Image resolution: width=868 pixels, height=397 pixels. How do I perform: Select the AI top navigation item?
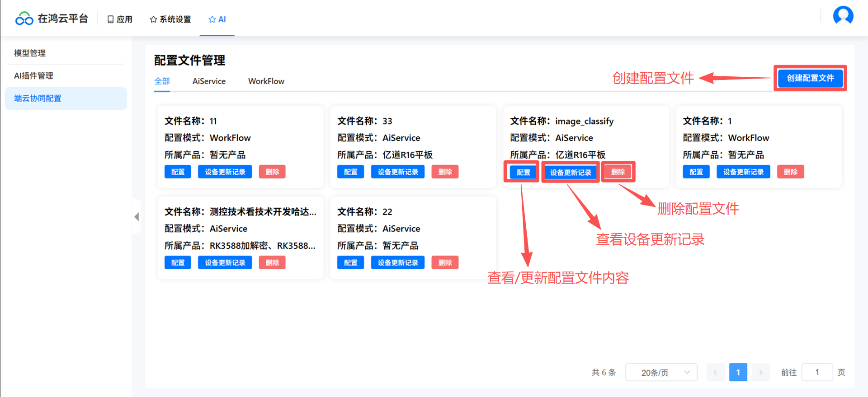(217, 19)
